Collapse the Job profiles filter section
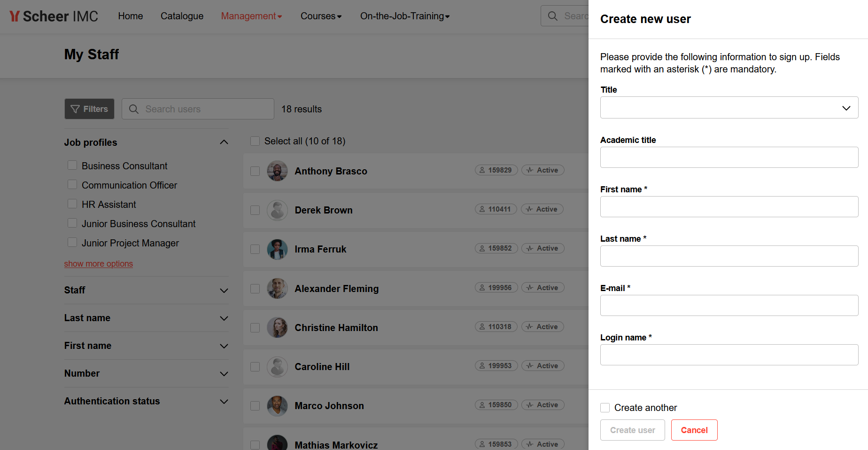This screenshot has height=450, width=868. 224,142
